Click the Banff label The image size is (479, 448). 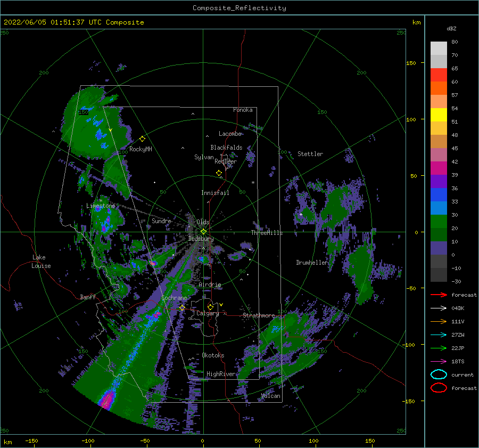pos(88,297)
